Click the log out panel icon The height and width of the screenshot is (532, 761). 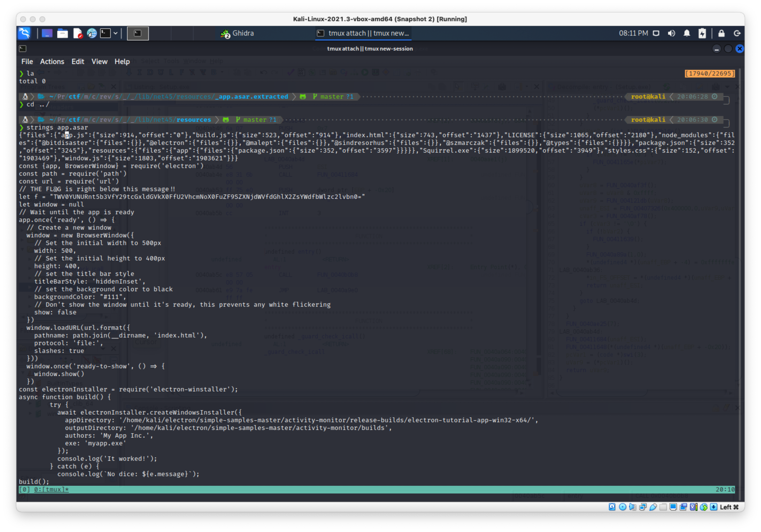(737, 33)
